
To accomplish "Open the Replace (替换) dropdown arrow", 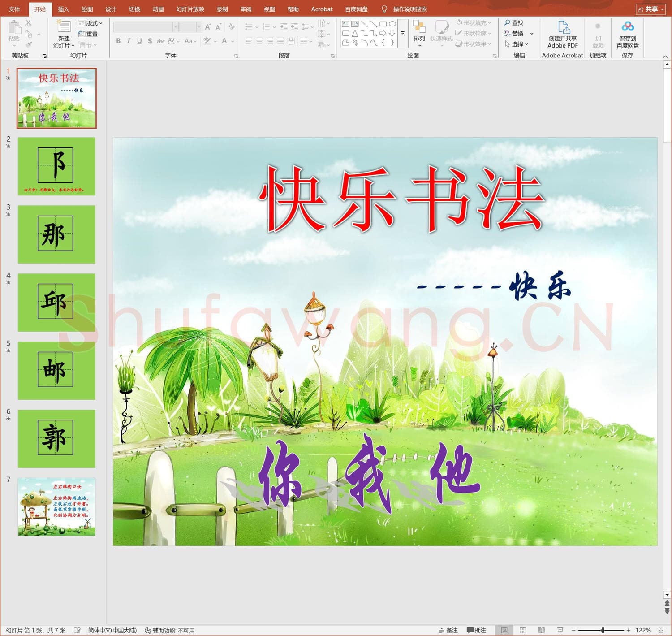I will [532, 34].
